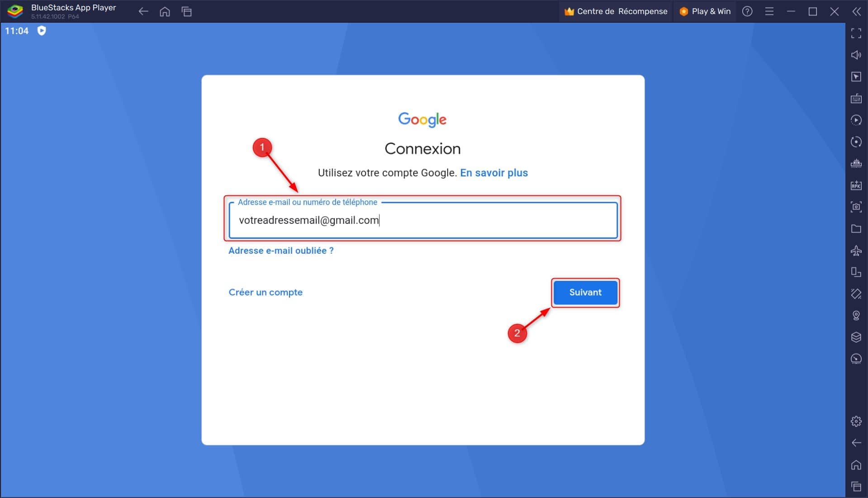Toggle the lock cursor icon
This screenshot has height=498, width=868.
pyautogui.click(x=856, y=76)
